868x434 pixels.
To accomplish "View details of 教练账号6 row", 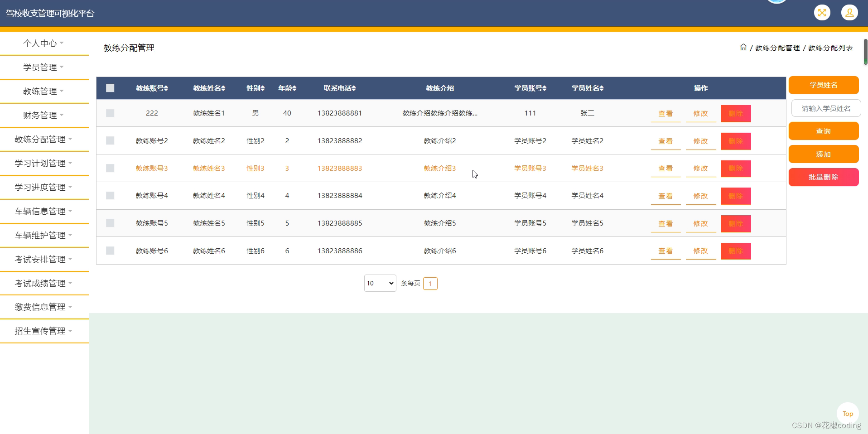I will pos(665,251).
